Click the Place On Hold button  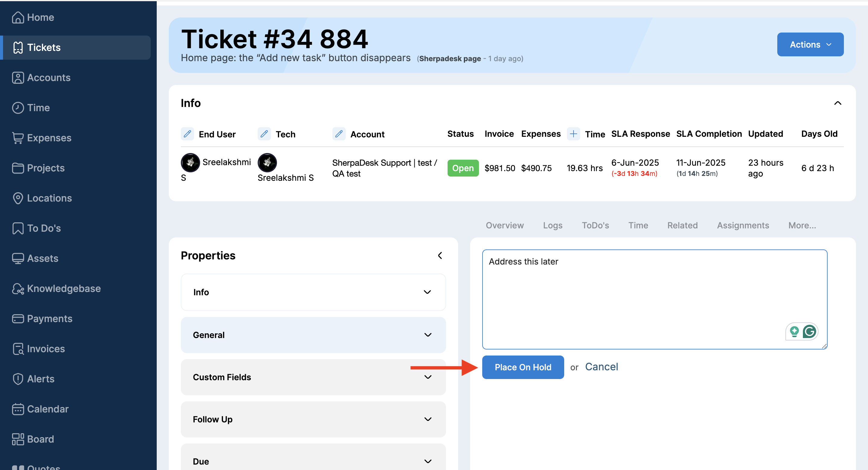523,367
